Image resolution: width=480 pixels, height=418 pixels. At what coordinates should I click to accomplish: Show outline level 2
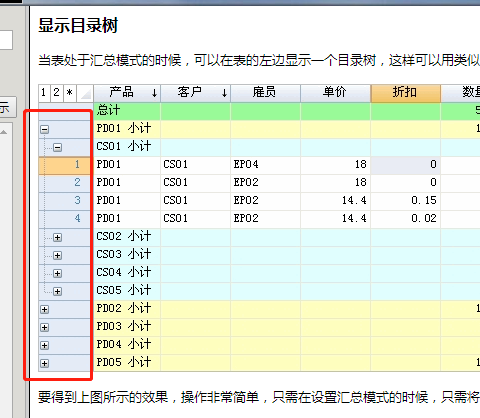click(57, 93)
